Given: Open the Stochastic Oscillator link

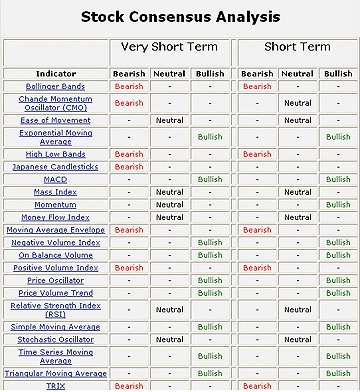Looking at the screenshot, I should pos(55,340).
